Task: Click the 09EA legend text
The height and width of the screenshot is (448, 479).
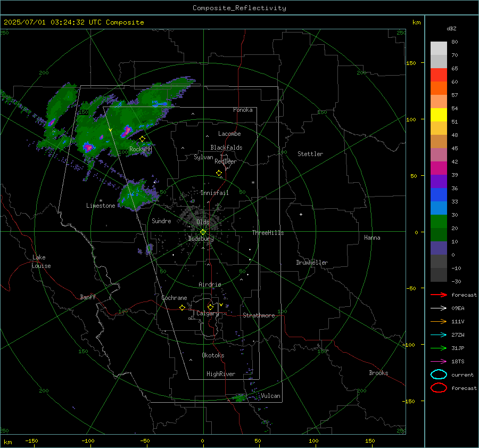Action: [458, 308]
